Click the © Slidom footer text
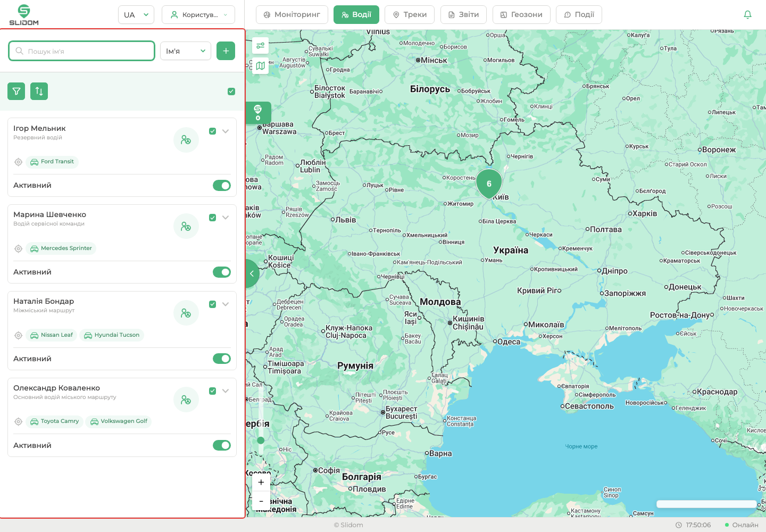Image resolution: width=766 pixels, height=532 pixels. click(x=348, y=525)
